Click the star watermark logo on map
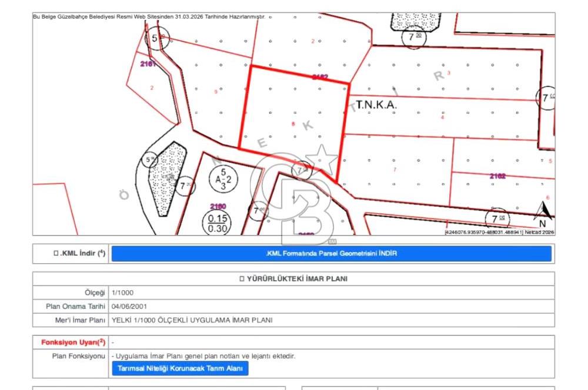 pos(322,159)
